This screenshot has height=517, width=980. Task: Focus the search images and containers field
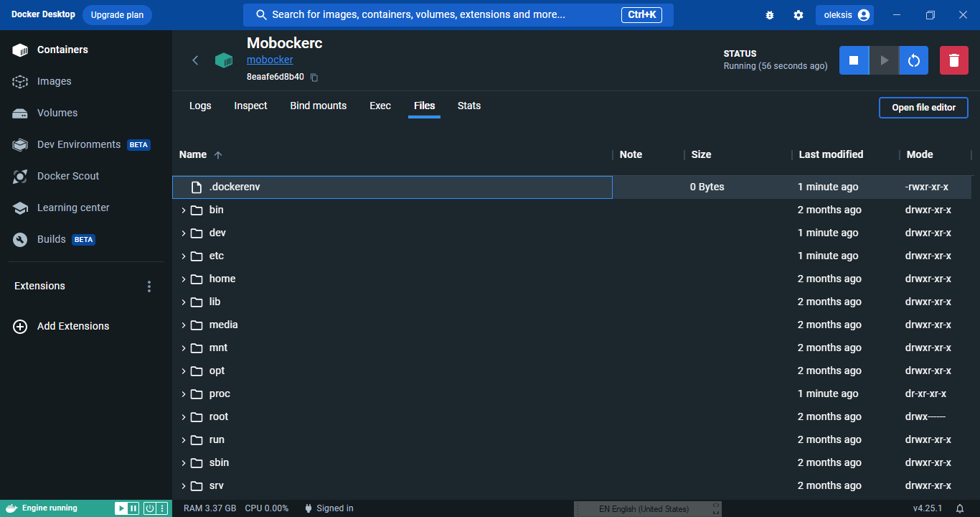458,15
